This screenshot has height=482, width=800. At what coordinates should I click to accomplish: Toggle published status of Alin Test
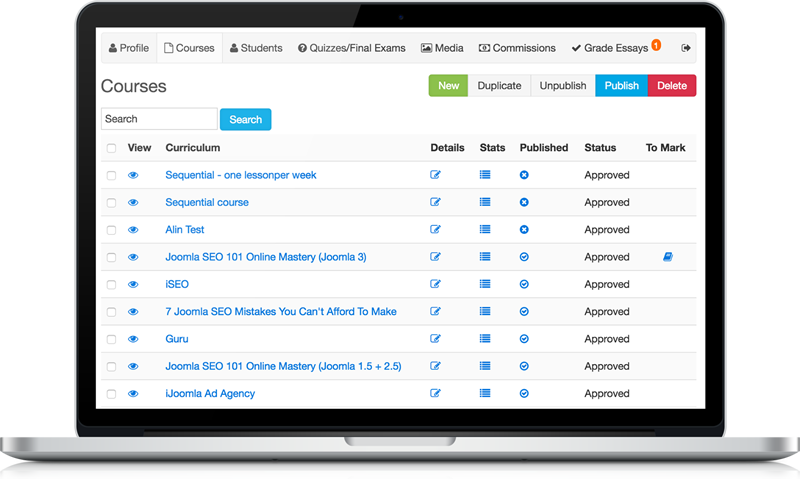[x=524, y=230]
